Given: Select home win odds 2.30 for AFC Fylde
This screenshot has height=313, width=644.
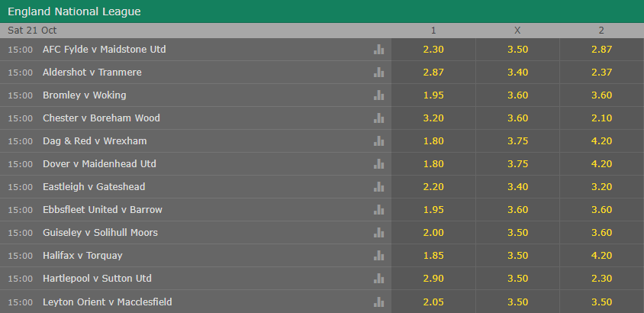Looking at the screenshot, I should pyautogui.click(x=433, y=50).
